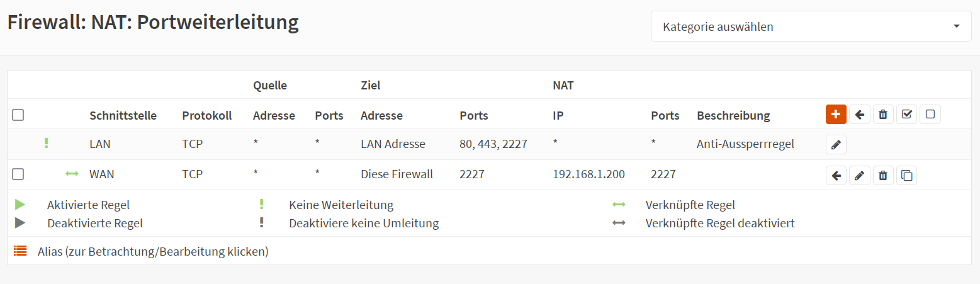The width and height of the screenshot is (980, 284).
Task: Clone the WAN rule
Action: 906,176
